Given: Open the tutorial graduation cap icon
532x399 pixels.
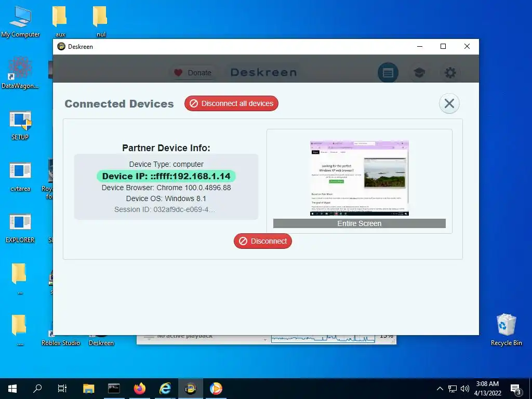Looking at the screenshot, I should (419, 73).
